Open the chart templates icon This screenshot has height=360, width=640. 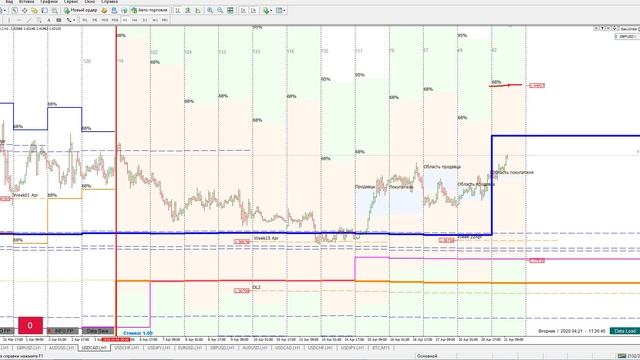tap(279, 11)
